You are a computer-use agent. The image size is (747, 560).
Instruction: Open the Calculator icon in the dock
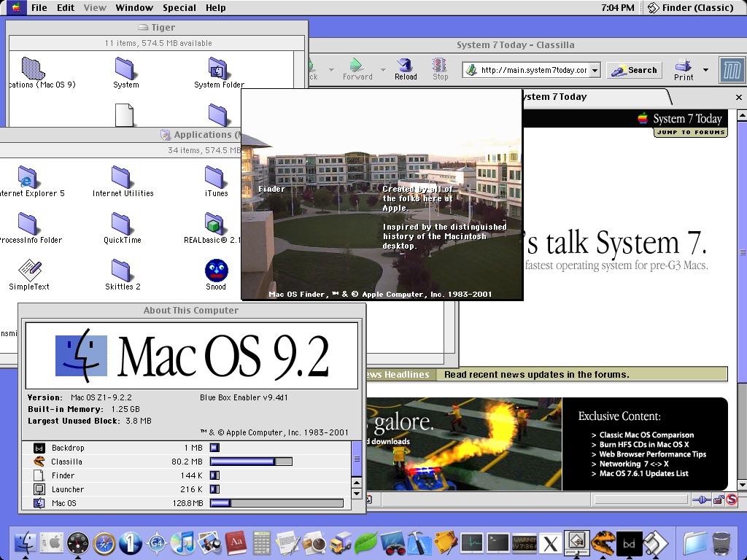[262, 543]
